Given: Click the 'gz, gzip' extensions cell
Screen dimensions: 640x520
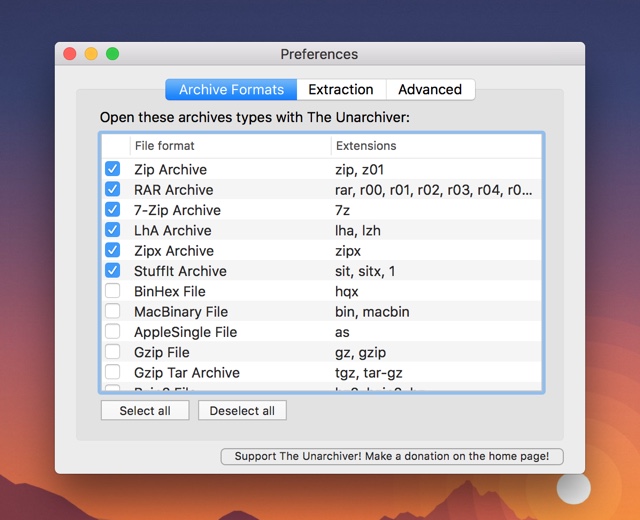Looking at the screenshot, I should tap(360, 352).
